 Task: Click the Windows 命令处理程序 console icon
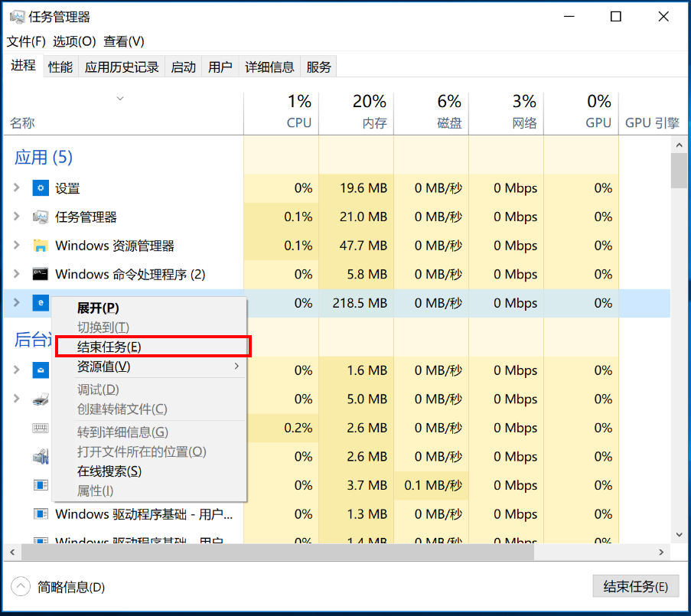pyautogui.click(x=41, y=274)
